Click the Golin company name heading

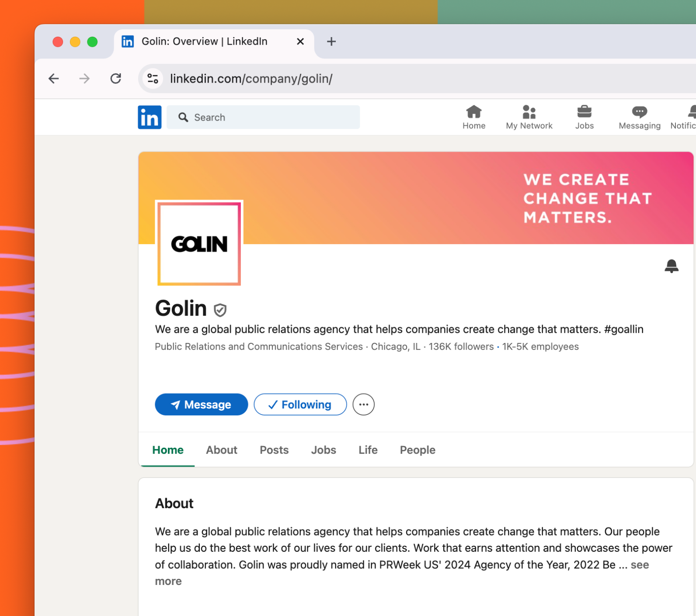click(181, 308)
